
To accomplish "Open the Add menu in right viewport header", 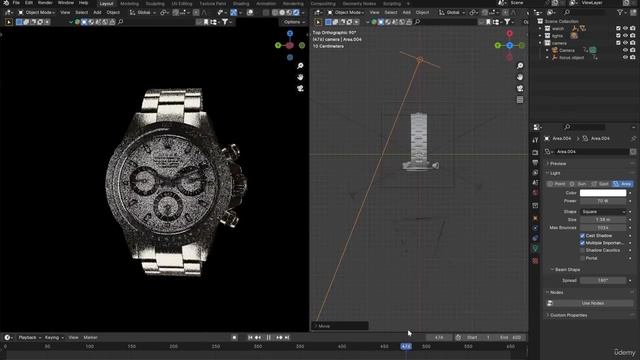I will [x=407, y=13].
